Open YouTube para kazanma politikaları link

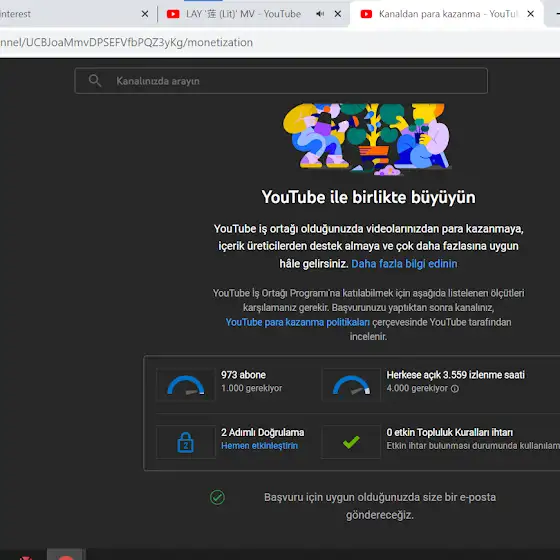(298, 322)
